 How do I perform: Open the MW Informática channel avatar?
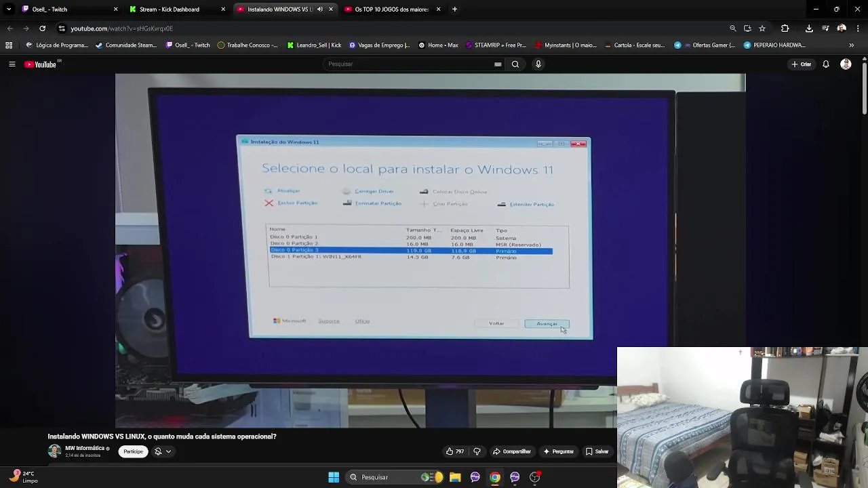[54, 451]
